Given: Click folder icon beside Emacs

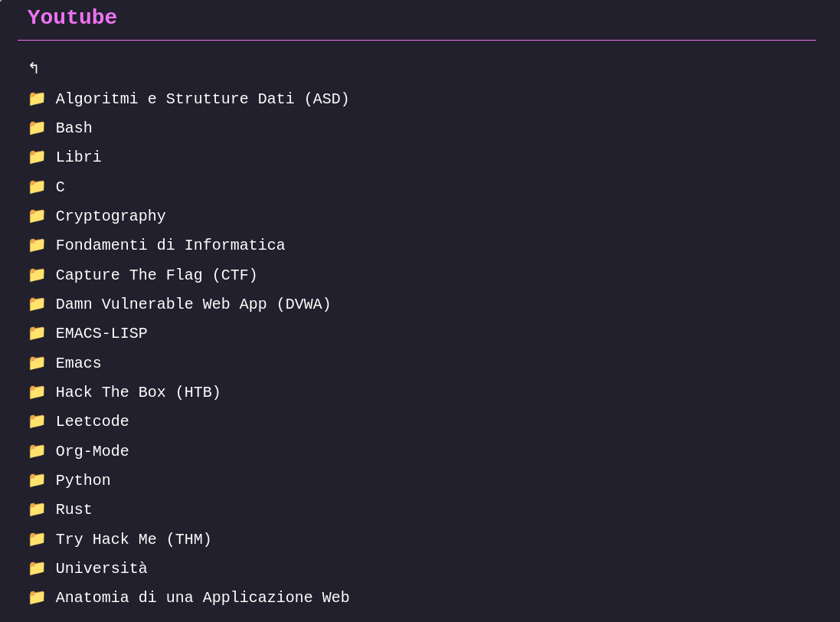Looking at the screenshot, I should point(37,363).
